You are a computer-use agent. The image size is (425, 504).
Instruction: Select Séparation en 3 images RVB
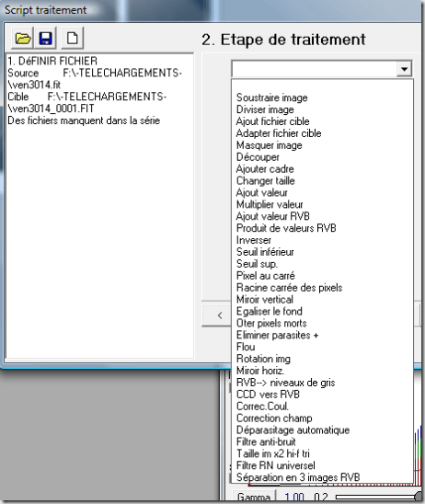[x=298, y=477]
